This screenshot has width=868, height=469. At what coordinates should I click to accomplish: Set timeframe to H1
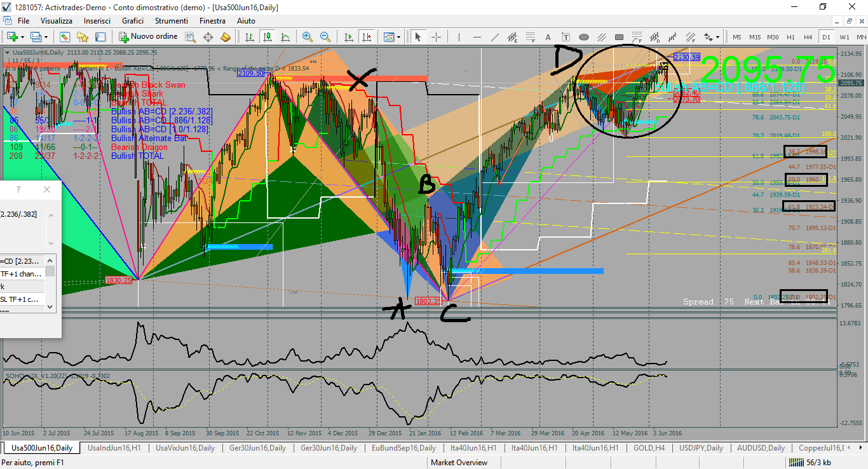(x=790, y=37)
